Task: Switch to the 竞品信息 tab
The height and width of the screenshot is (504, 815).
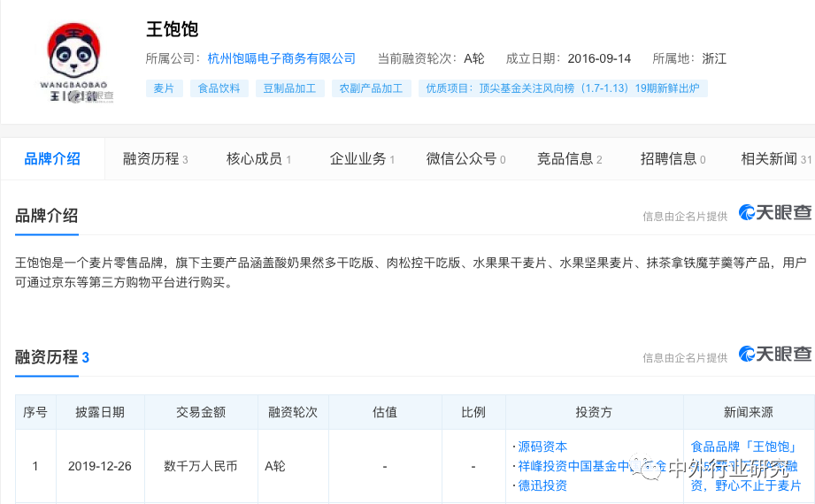Action: [569, 159]
